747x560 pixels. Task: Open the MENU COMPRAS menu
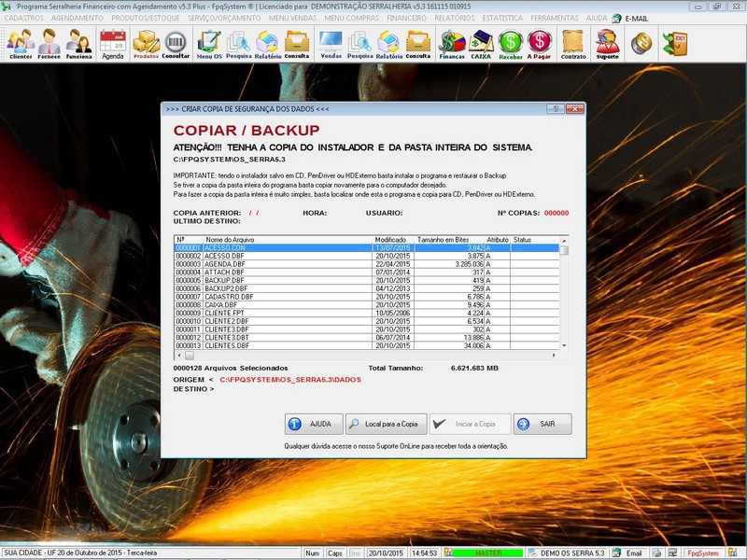point(352,18)
